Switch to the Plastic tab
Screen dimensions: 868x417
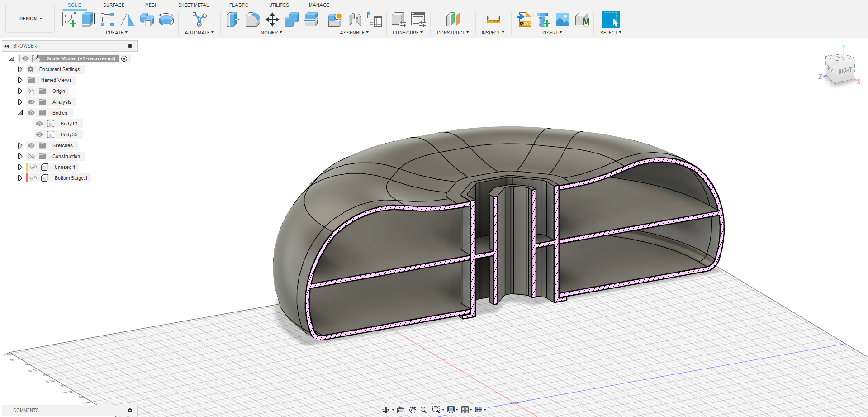coord(239,5)
